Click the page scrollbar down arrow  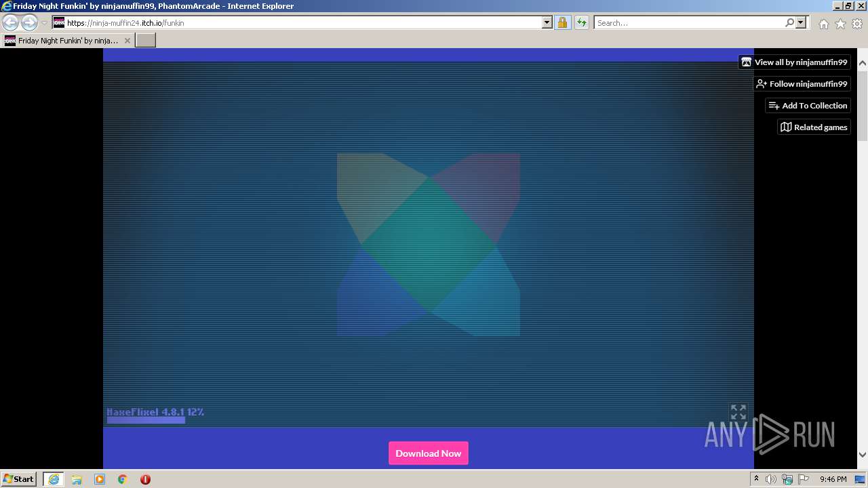[863, 455]
